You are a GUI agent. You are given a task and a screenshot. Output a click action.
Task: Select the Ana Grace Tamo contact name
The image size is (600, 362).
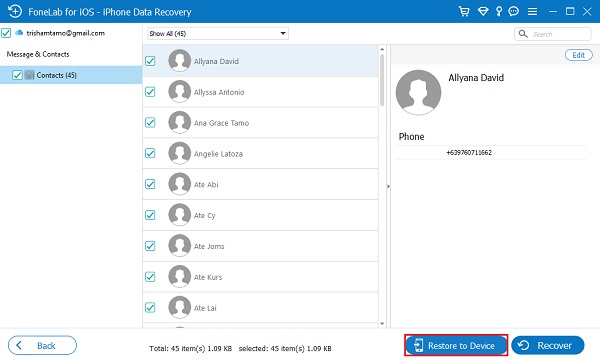tap(221, 123)
